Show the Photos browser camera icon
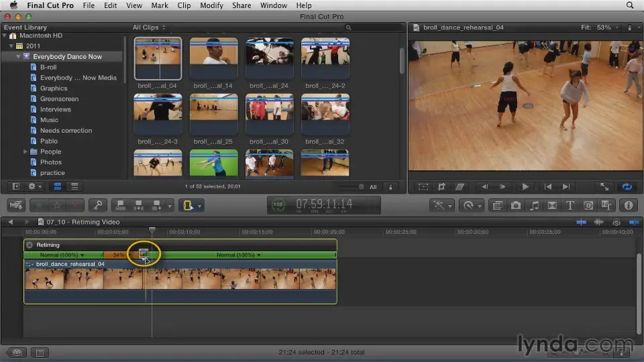 516,205
